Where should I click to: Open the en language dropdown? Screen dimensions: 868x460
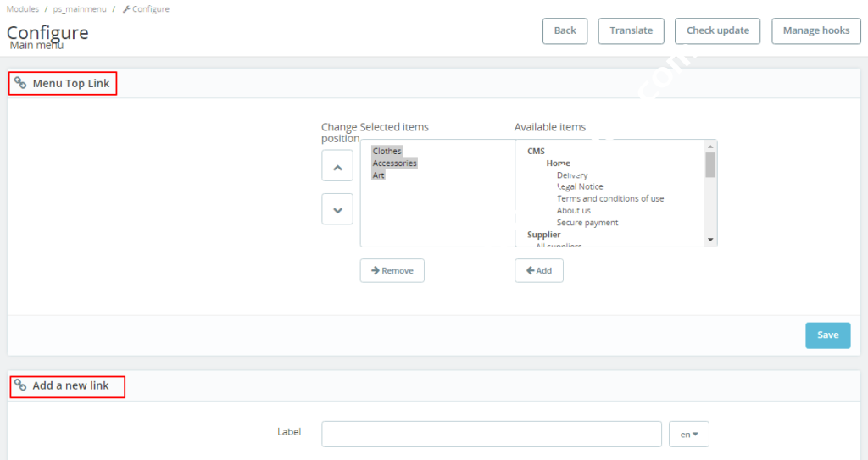click(688, 434)
